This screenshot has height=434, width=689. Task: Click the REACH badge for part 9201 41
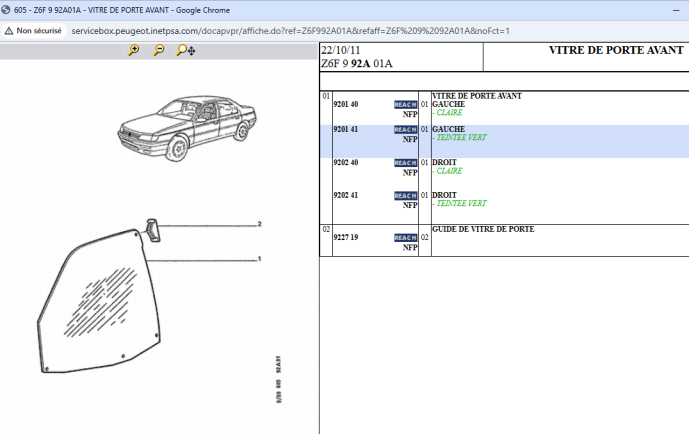tap(405, 130)
